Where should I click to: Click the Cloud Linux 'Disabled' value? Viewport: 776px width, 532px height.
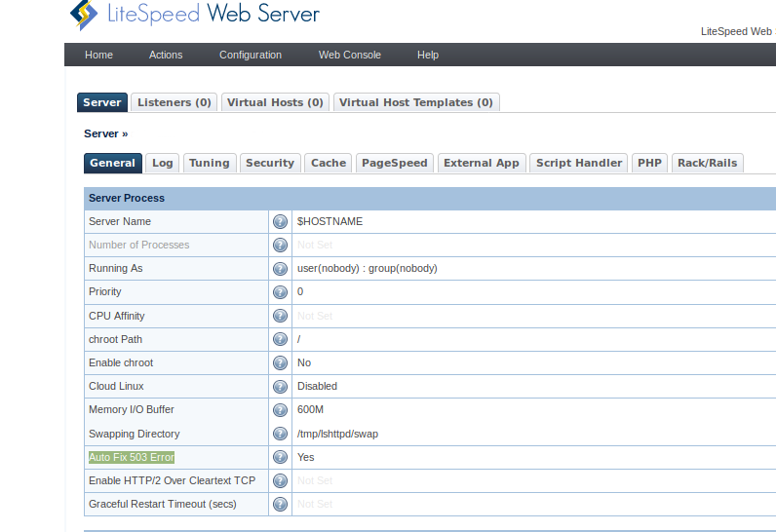[x=317, y=386]
